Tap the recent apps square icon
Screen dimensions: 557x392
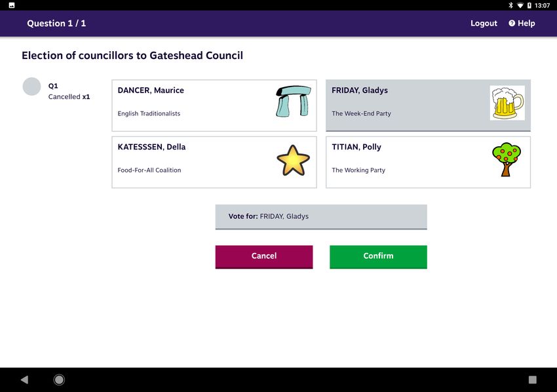(x=532, y=380)
